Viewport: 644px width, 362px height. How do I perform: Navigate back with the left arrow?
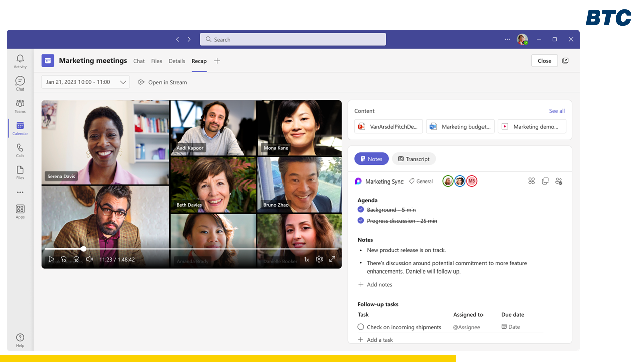(x=177, y=39)
